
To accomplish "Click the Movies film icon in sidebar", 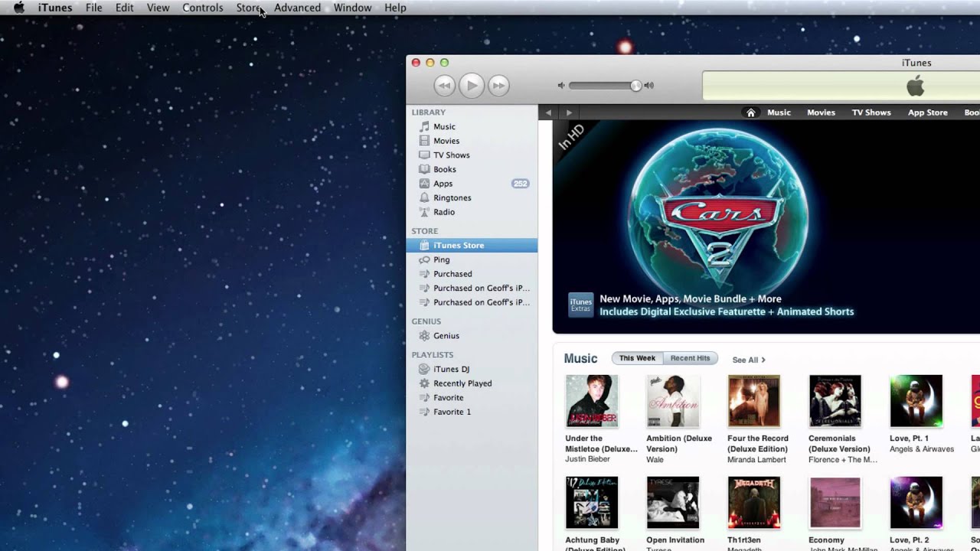I will tap(424, 141).
